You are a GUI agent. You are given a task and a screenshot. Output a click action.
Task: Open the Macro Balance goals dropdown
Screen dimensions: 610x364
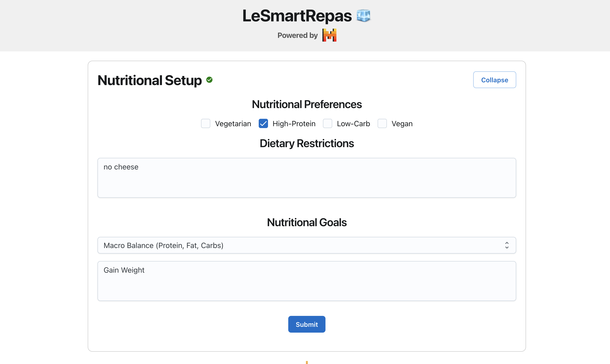tap(307, 245)
